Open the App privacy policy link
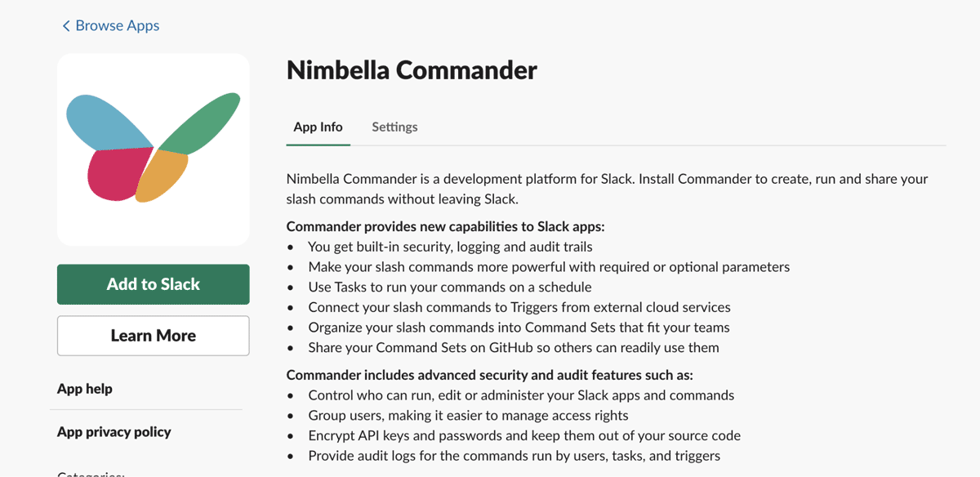The width and height of the screenshot is (980, 477). click(114, 432)
